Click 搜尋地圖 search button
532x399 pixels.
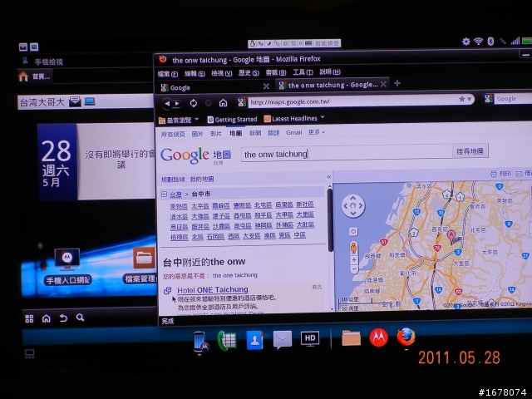(x=470, y=151)
